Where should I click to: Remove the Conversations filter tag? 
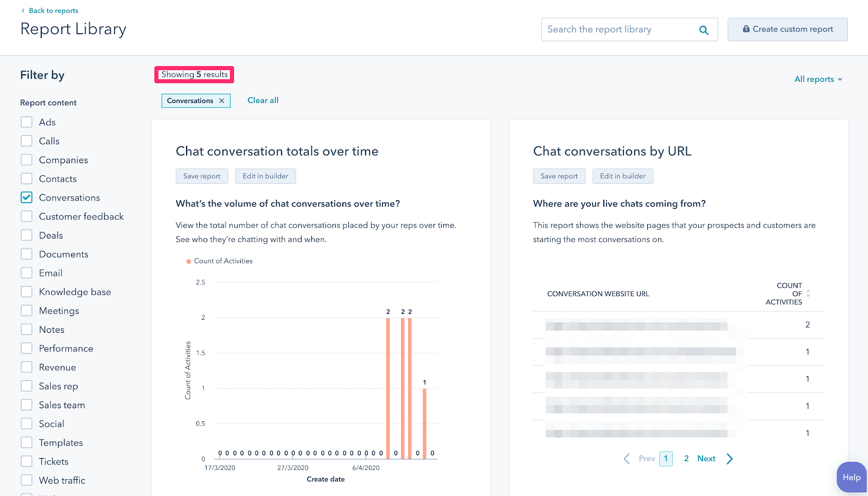tap(222, 101)
